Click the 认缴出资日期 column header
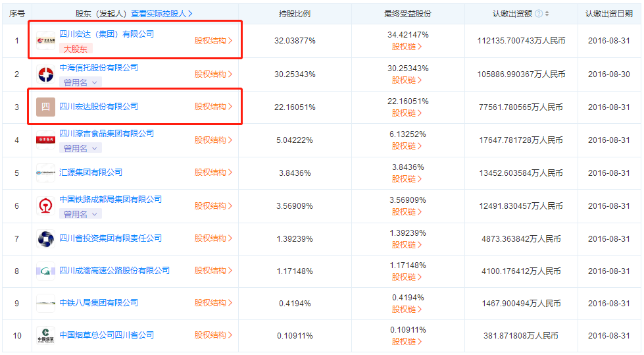Screen dimensions: 644x355 pyautogui.click(x=609, y=14)
